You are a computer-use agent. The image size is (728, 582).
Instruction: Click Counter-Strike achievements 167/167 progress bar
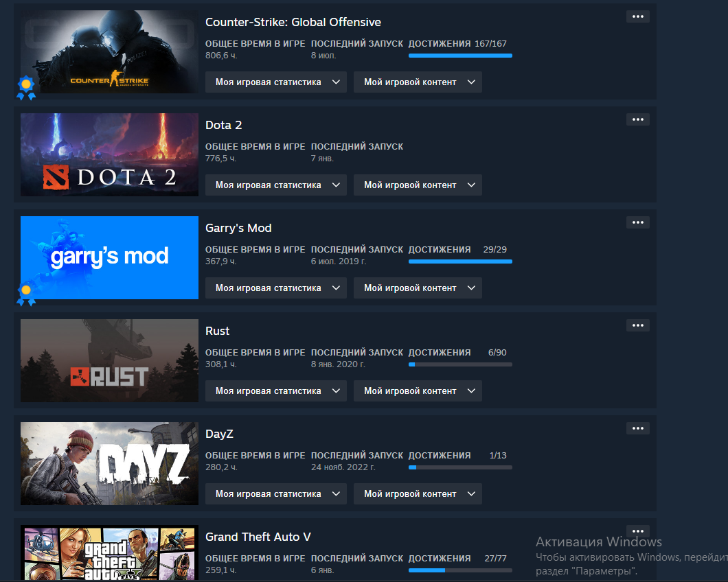460,56
